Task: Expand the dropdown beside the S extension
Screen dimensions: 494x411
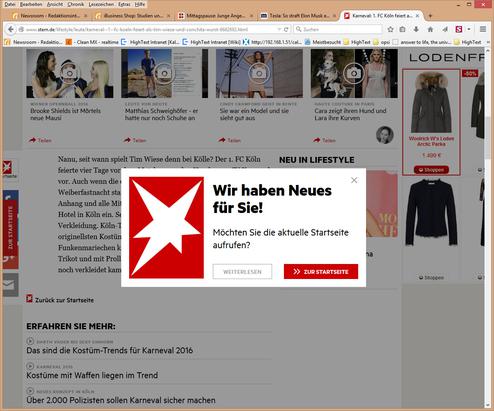Action: pos(469,29)
